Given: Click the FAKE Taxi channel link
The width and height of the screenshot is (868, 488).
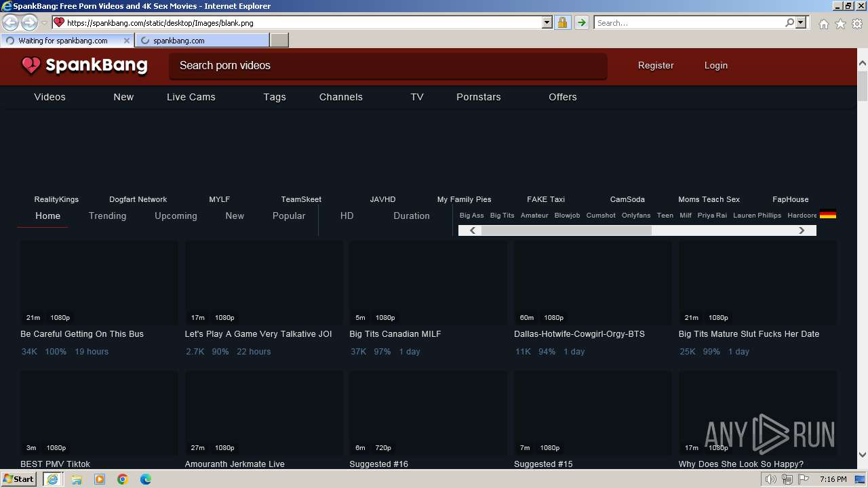Looking at the screenshot, I should [x=546, y=199].
